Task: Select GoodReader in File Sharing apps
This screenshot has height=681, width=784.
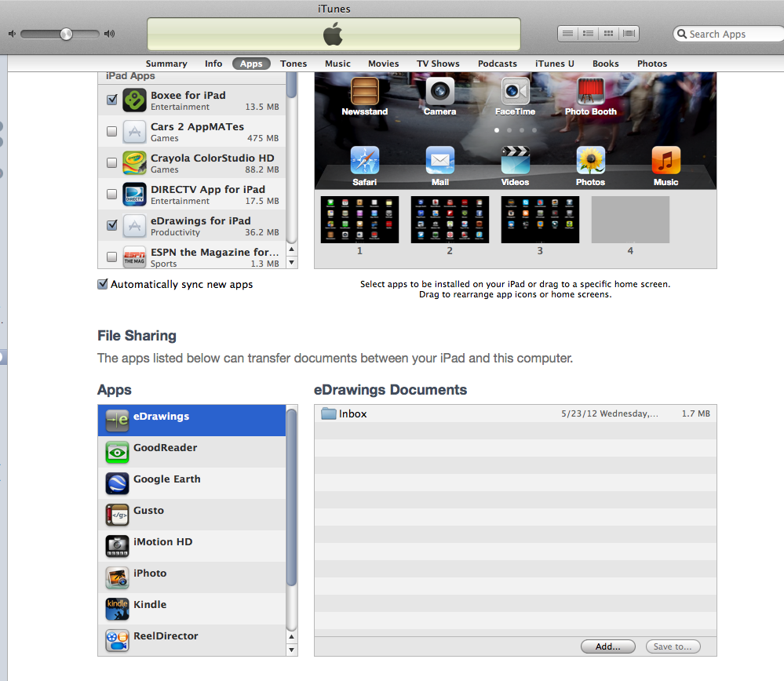Action: (x=191, y=452)
